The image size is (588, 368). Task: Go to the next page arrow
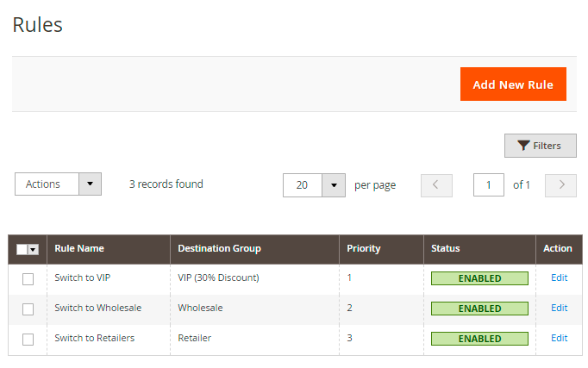(560, 184)
